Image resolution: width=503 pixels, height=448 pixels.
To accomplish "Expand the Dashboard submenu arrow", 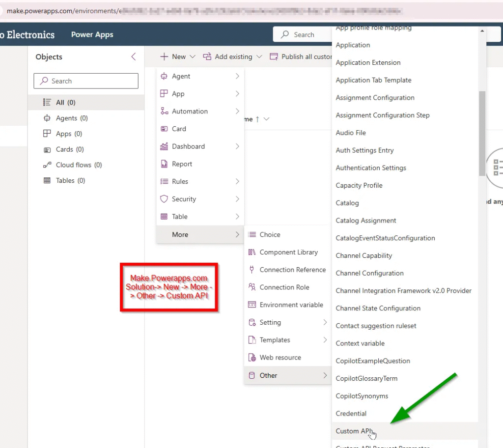I will [237, 146].
